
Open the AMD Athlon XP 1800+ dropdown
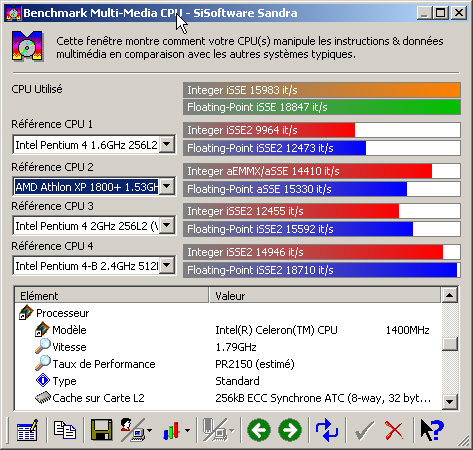tap(167, 187)
